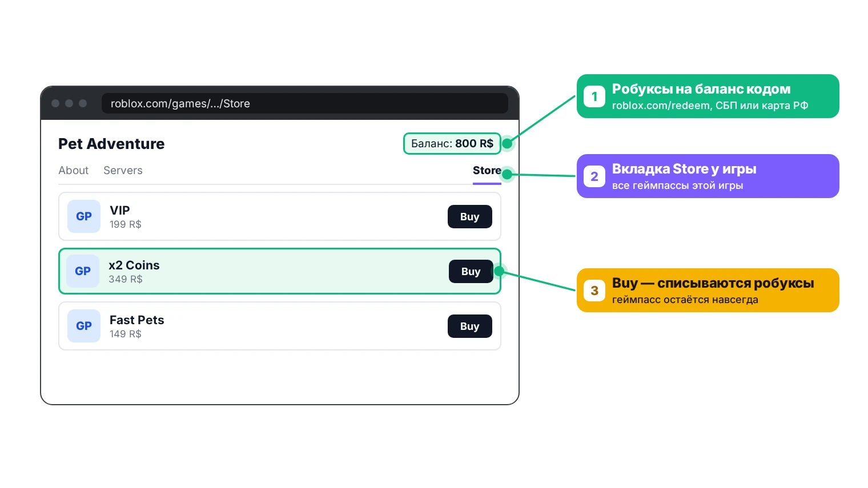The image size is (868, 488).
Task: Buy the x2 Coins gamepass
Action: click(x=471, y=271)
